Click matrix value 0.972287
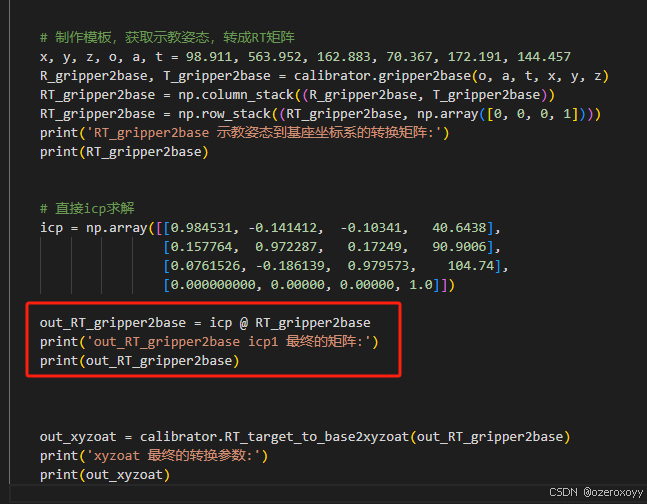 point(286,247)
